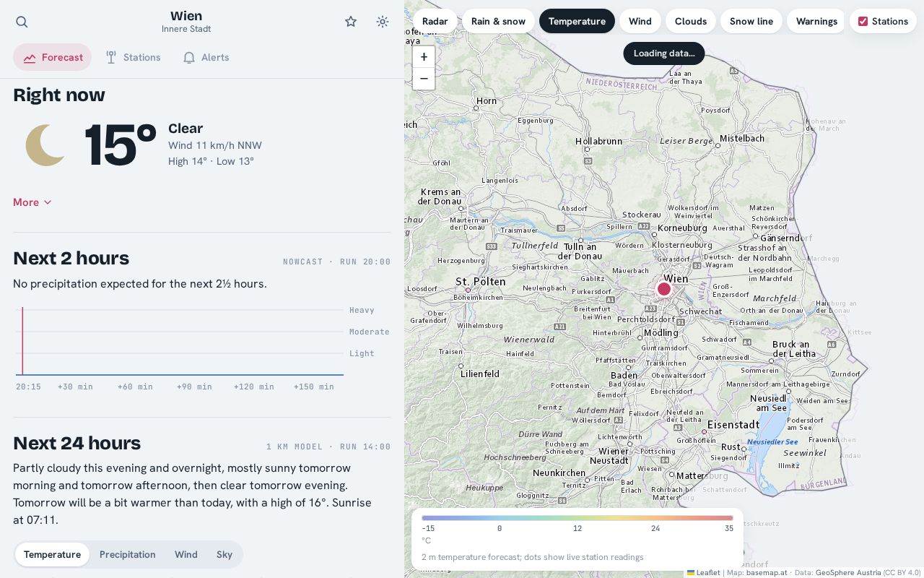Select the Temperature map layer
The width and height of the screenshot is (924, 578).
[577, 21]
